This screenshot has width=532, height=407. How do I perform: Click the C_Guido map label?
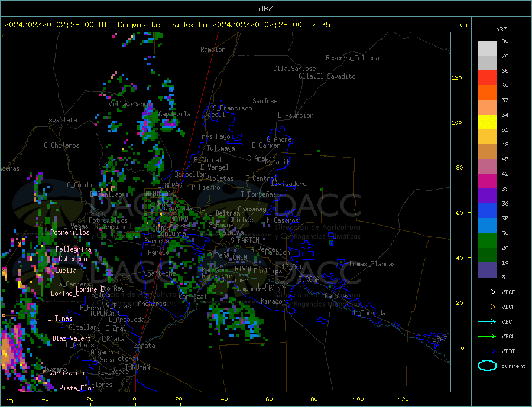pyautogui.click(x=79, y=185)
